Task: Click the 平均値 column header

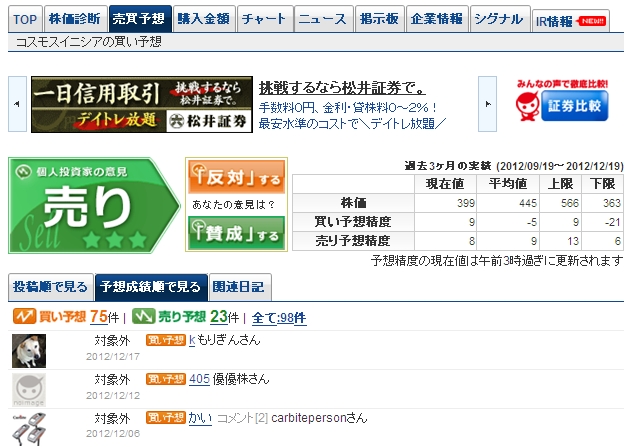Action: pyautogui.click(x=508, y=184)
